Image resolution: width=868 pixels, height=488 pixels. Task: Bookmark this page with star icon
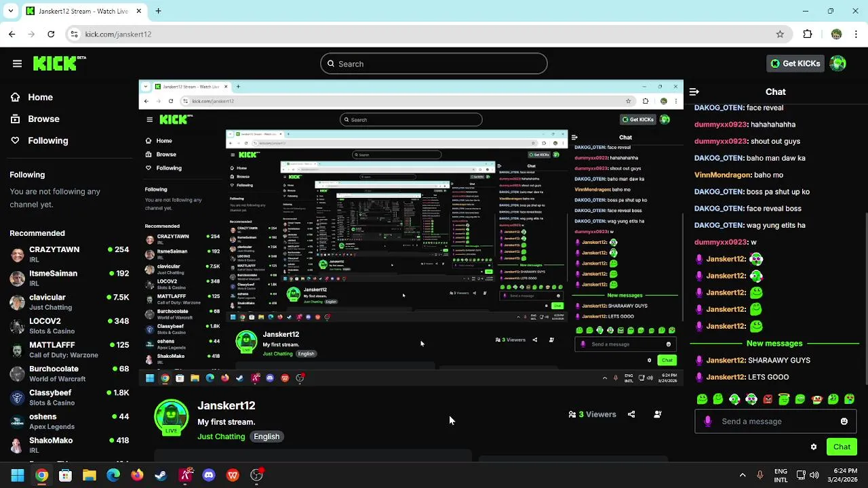point(780,34)
